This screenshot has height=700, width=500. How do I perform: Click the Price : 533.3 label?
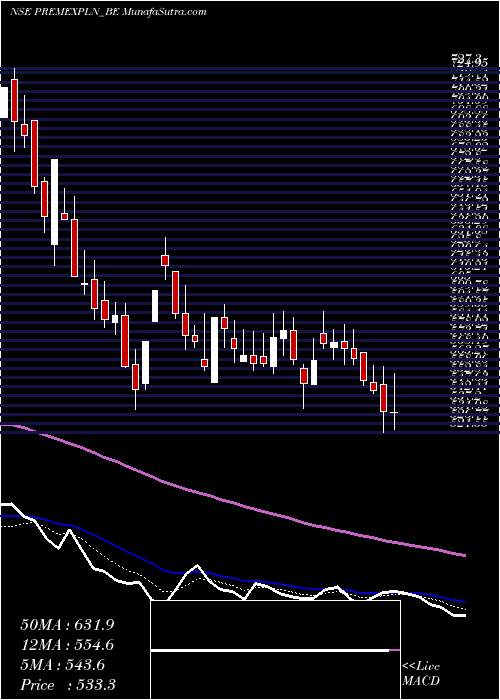(x=67, y=685)
